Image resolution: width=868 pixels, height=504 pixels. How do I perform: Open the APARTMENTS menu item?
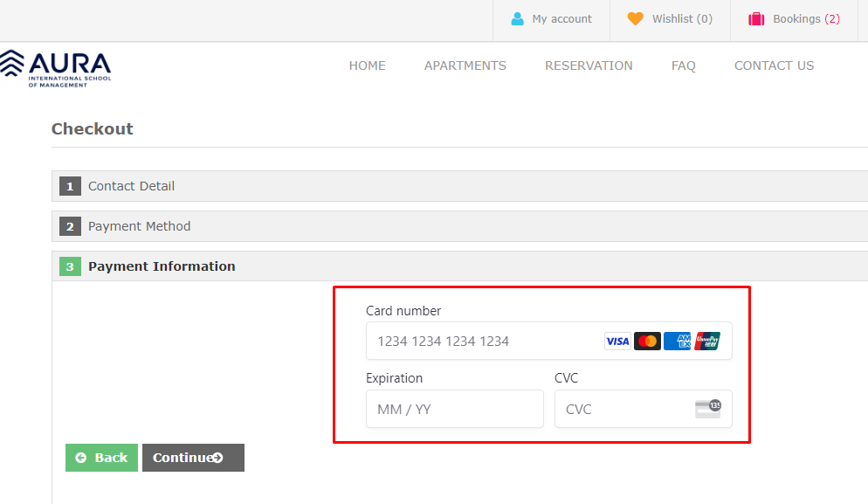465,66
